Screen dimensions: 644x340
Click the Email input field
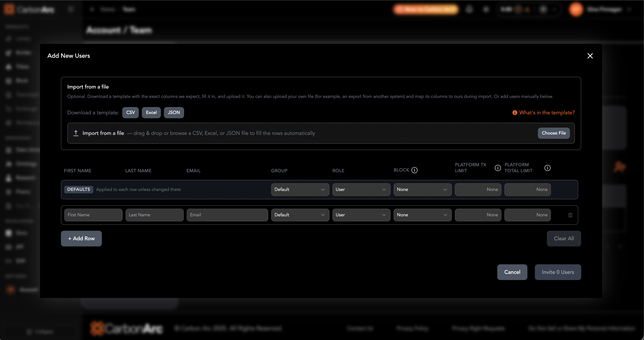(x=227, y=215)
